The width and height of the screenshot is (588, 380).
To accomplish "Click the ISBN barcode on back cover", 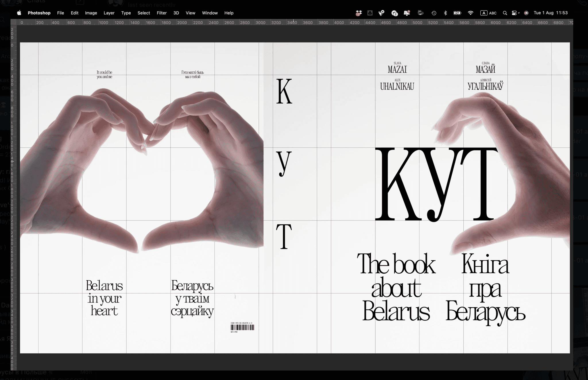I will tap(242, 327).
